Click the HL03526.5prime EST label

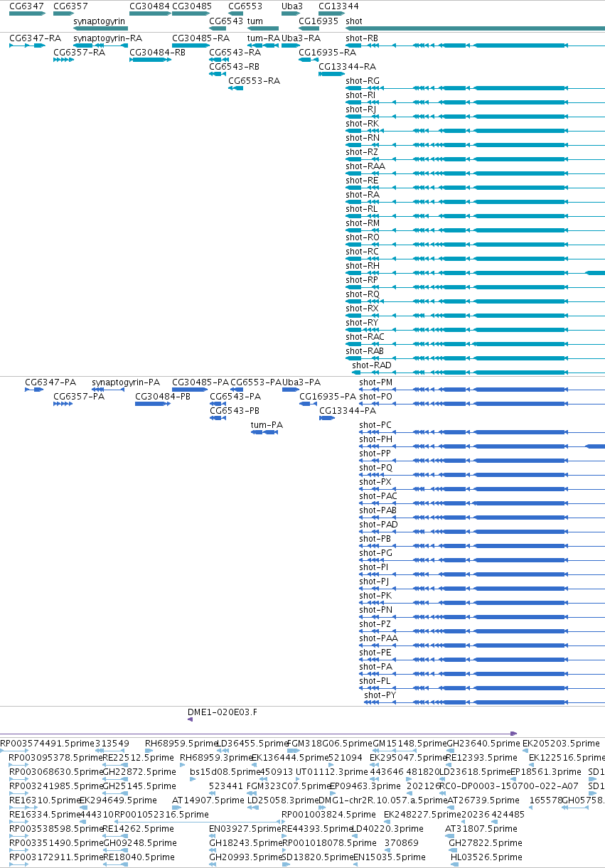[486, 857]
